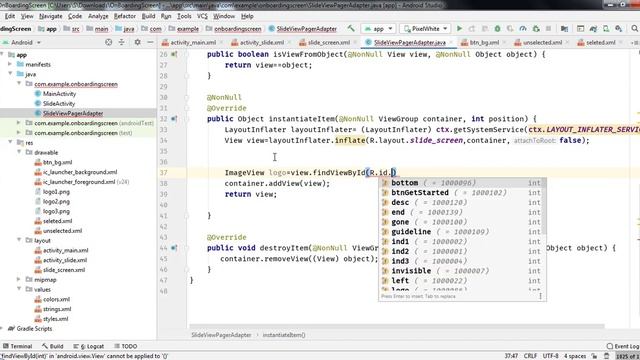Open the Tools menu

tap(184, 16)
